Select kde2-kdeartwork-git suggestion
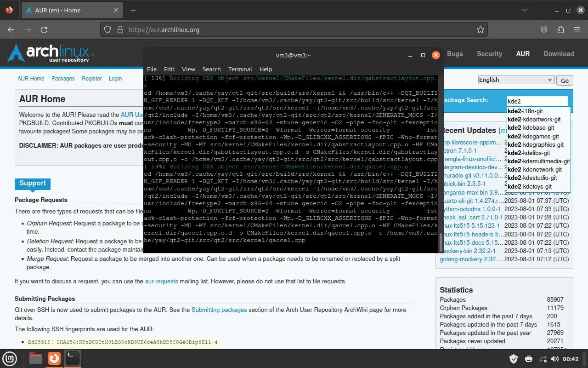This screenshot has width=588, height=368. (538, 120)
